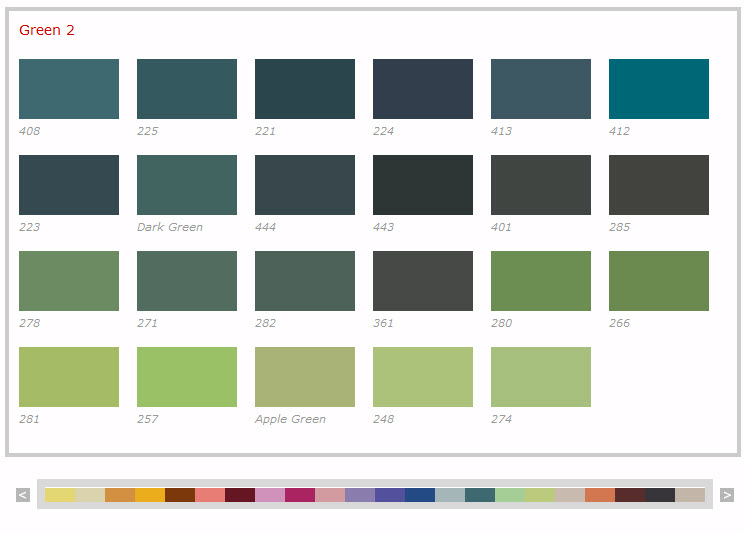Open the mint green palette strip segment
745x534 pixels.
pyautogui.click(x=510, y=495)
